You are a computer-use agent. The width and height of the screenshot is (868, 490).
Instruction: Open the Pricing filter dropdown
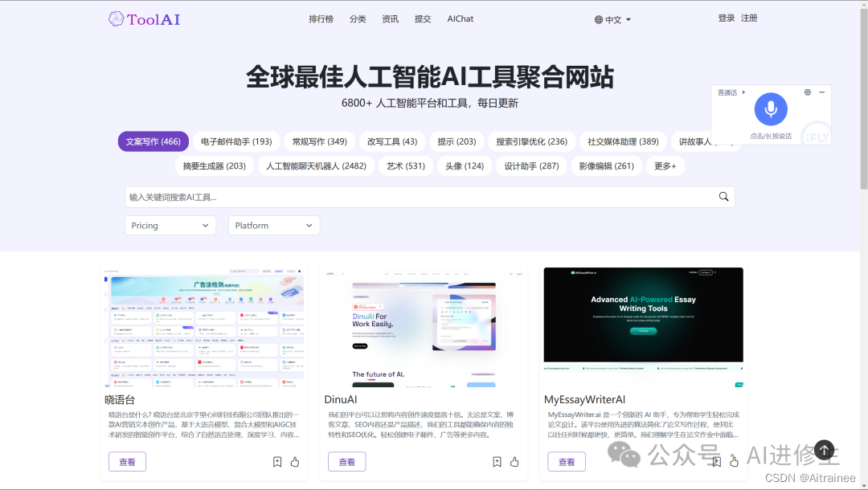(170, 226)
